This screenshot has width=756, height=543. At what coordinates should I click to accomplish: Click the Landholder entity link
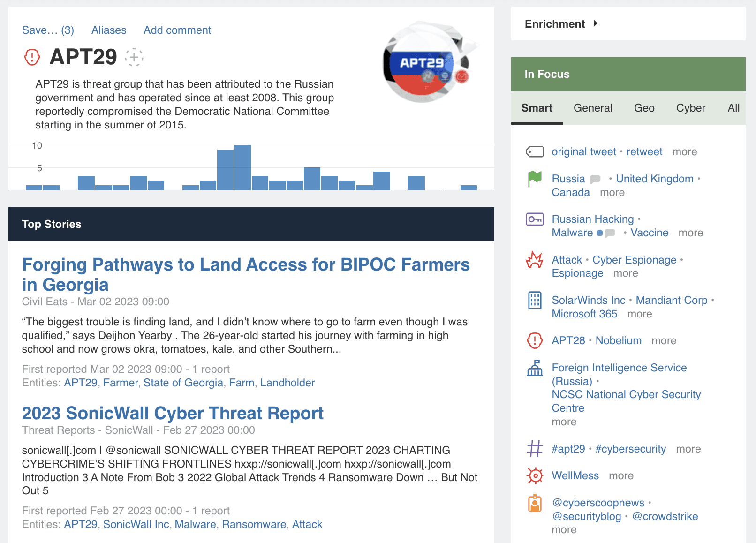[x=287, y=383]
